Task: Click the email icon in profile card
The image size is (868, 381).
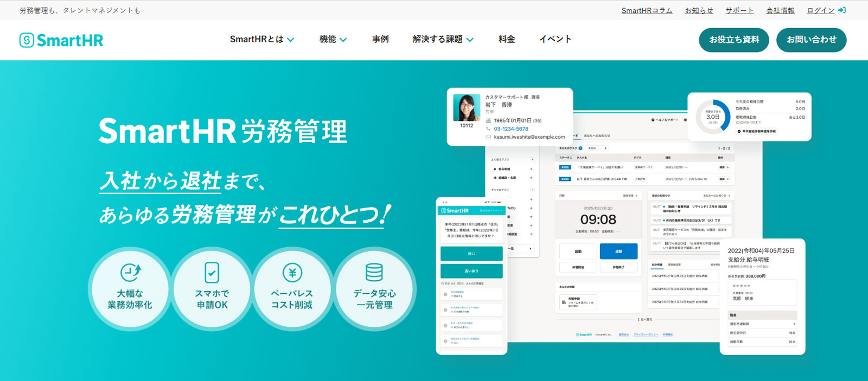Action: click(488, 137)
